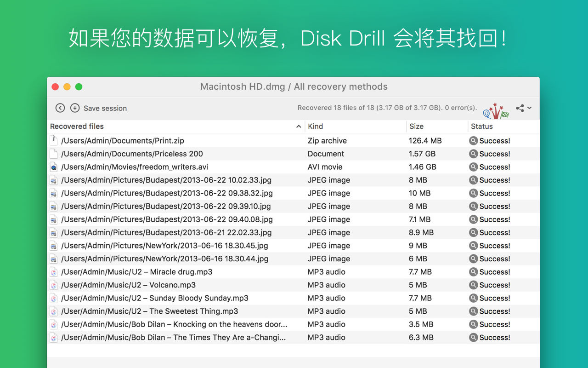The height and width of the screenshot is (368, 588).
Task: Click the blank document icon of Priceless 200
Action: 54,154
